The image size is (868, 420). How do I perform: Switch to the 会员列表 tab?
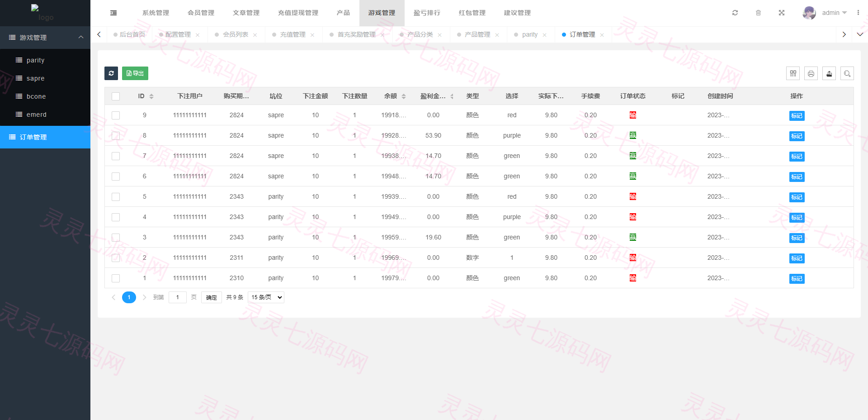(x=236, y=34)
